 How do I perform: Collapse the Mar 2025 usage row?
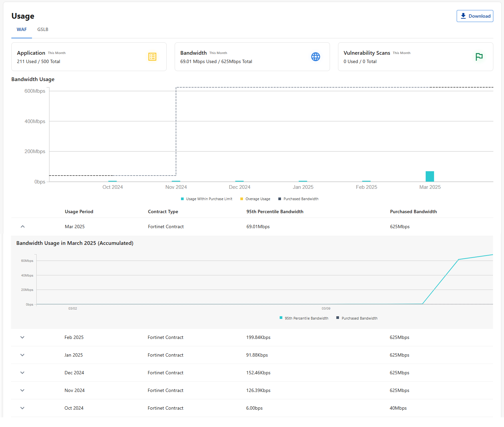[23, 227]
